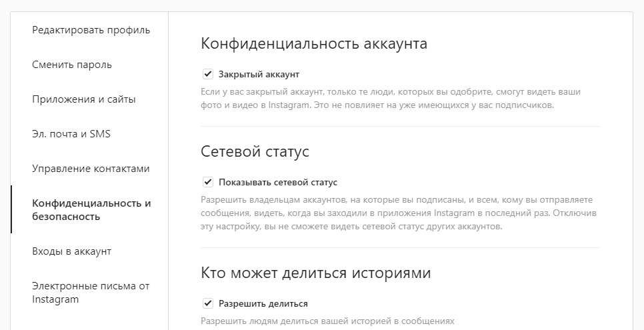644x330 pixels.
Task: Open Эл. почта и SMS settings
Action: pyautogui.click(x=71, y=134)
